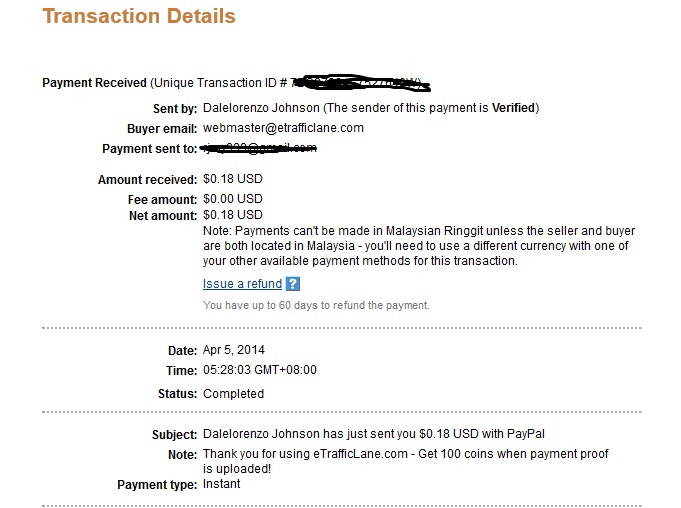Click the Transaction Details heading
Viewport: 681px width, 508px height.
(x=139, y=16)
